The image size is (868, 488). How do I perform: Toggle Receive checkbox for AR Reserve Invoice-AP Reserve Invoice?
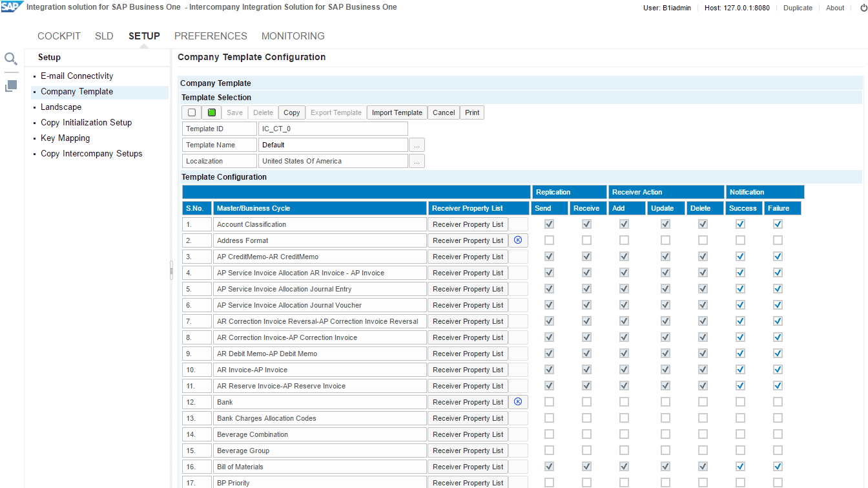pyautogui.click(x=587, y=386)
